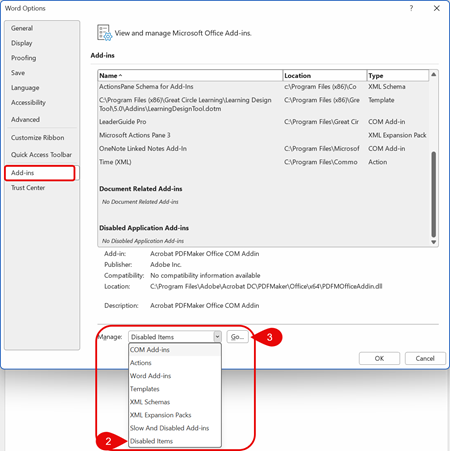The width and height of the screenshot is (450, 451).
Task: Switch to Advanced options
Action: coord(25,119)
